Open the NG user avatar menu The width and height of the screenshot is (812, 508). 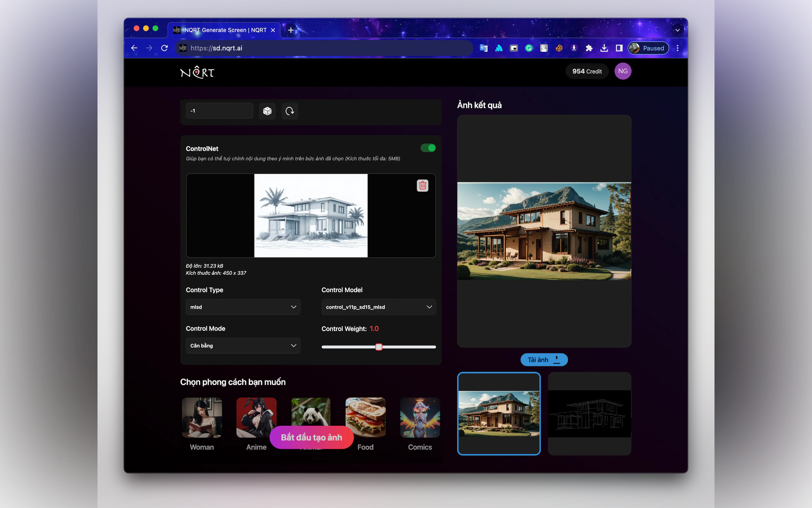point(622,71)
